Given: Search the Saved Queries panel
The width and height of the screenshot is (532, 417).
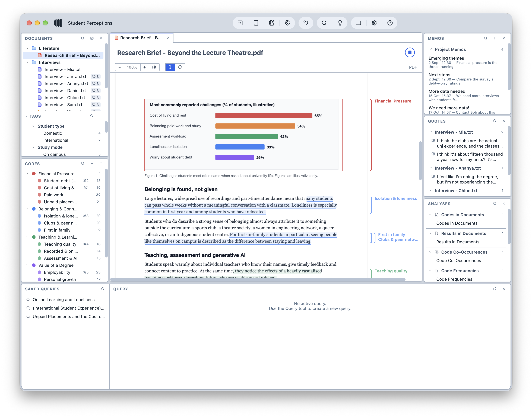Looking at the screenshot, I should point(103,289).
